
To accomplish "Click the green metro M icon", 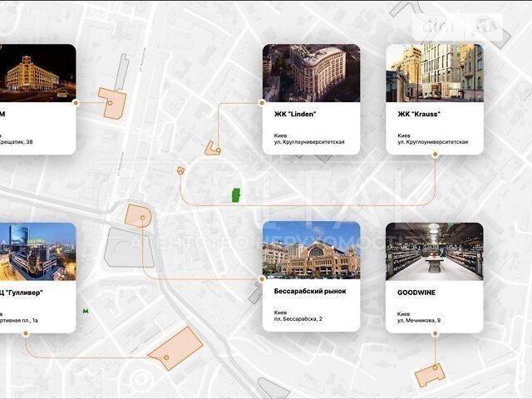I will (x=86, y=311).
